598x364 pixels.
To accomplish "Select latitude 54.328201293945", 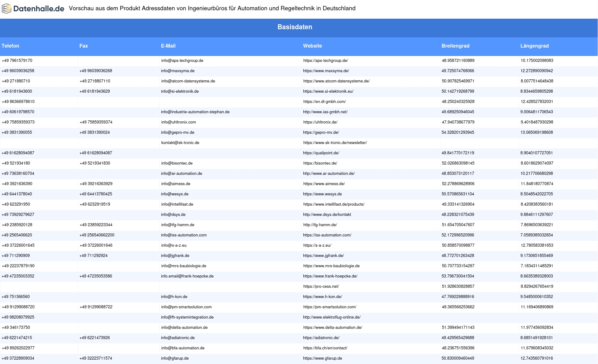I will [x=458, y=133].
